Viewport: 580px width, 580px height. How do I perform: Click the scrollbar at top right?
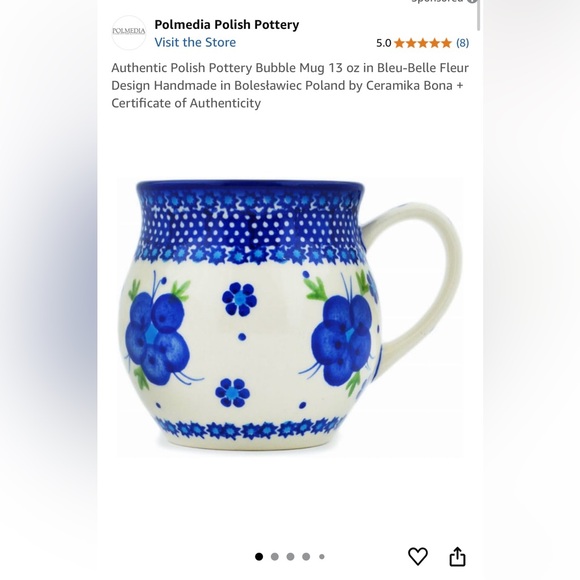pyautogui.click(x=479, y=15)
